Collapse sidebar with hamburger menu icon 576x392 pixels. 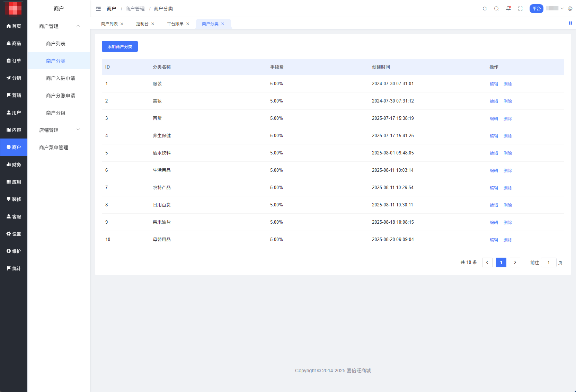tap(98, 9)
